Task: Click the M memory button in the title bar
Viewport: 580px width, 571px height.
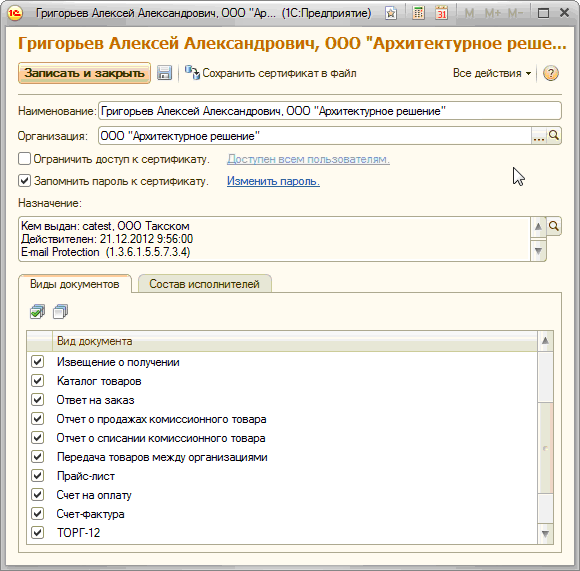Action: (469, 13)
